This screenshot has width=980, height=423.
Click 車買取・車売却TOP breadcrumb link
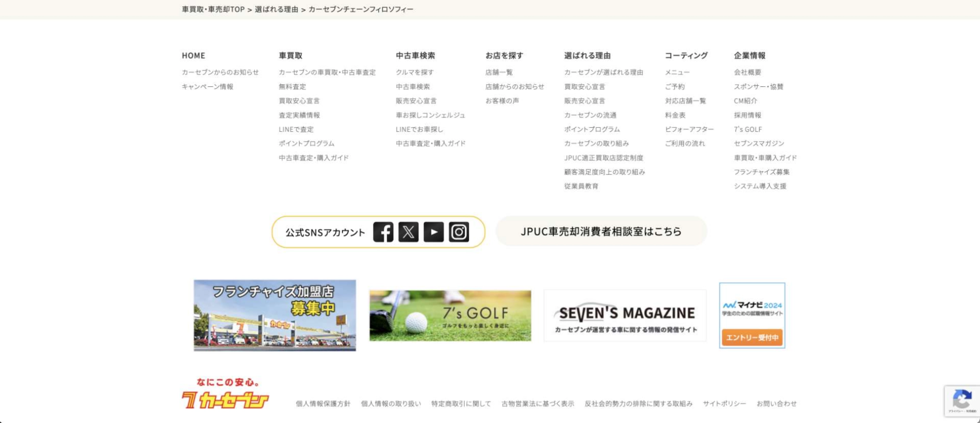coord(213,9)
